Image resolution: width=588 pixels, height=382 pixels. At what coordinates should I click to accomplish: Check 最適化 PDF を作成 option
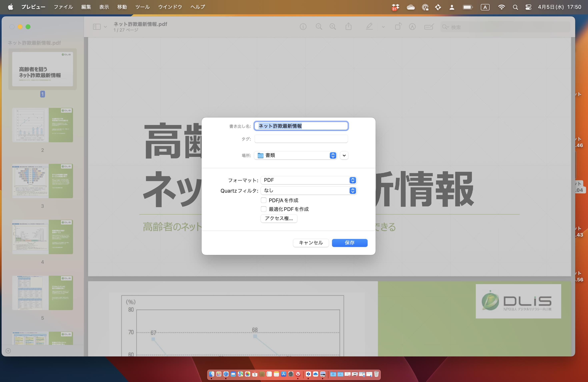(x=264, y=209)
